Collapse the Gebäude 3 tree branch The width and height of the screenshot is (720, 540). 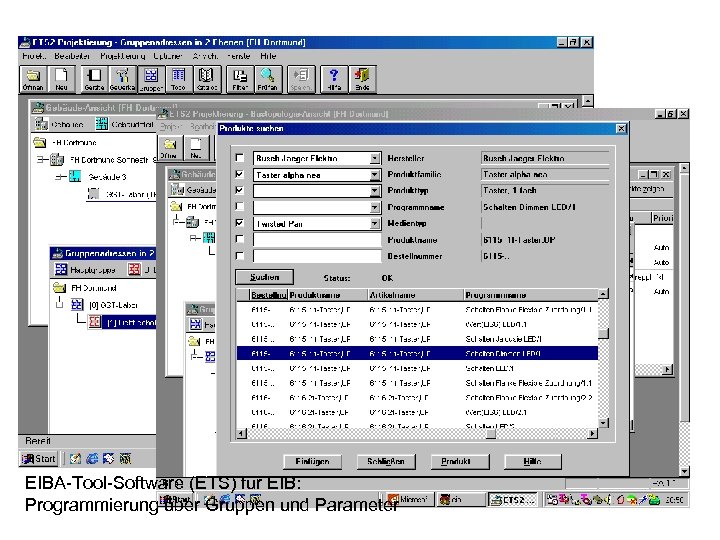(60, 177)
